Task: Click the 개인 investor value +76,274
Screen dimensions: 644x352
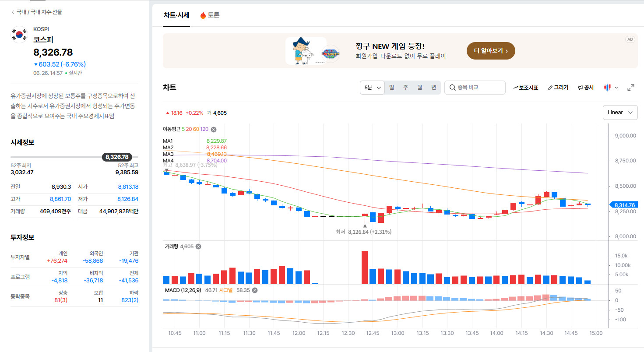Action: 57,260
